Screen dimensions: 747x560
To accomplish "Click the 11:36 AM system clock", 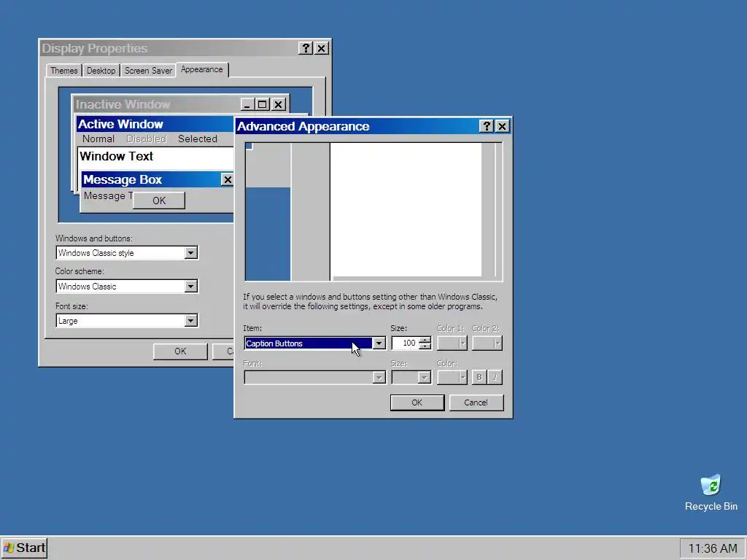I will click(x=712, y=548).
